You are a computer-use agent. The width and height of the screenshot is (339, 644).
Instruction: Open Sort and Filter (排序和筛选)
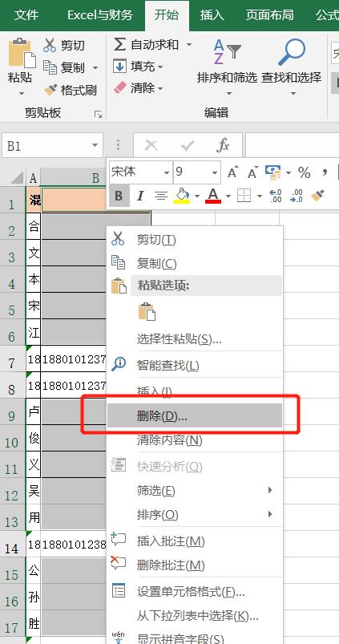[227, 67]
